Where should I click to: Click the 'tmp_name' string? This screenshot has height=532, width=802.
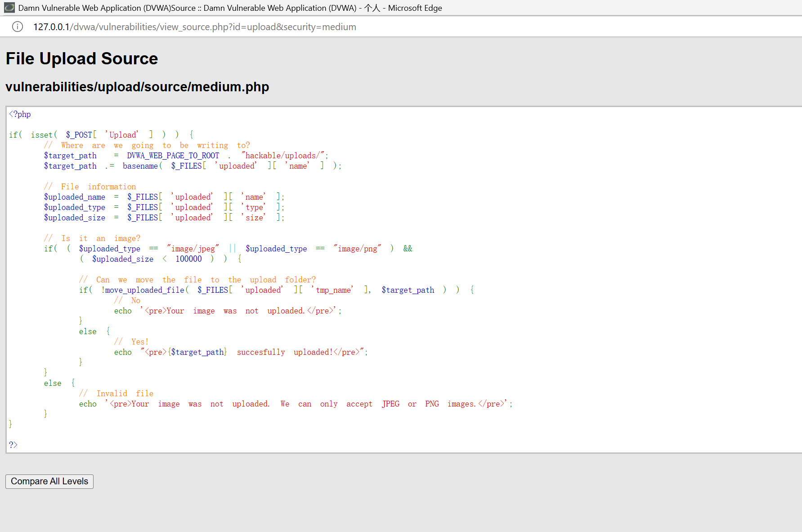(x=333, y=290)
